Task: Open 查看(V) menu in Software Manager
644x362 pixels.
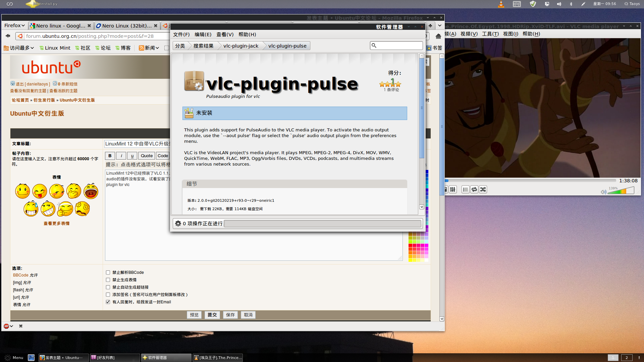Action: tap(225, 35)
